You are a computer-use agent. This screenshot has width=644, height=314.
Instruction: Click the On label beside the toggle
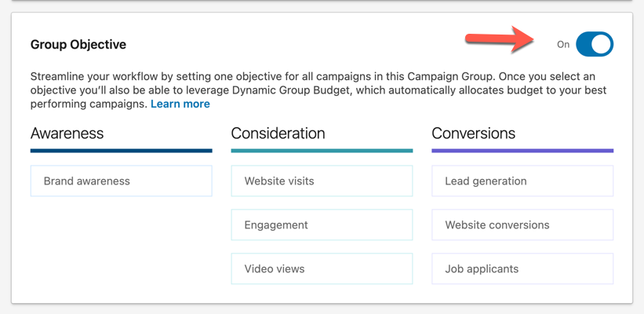click(x=562, y=45)
